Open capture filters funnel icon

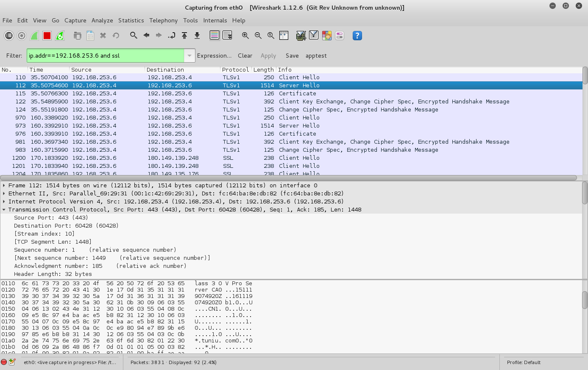[301, 36]
